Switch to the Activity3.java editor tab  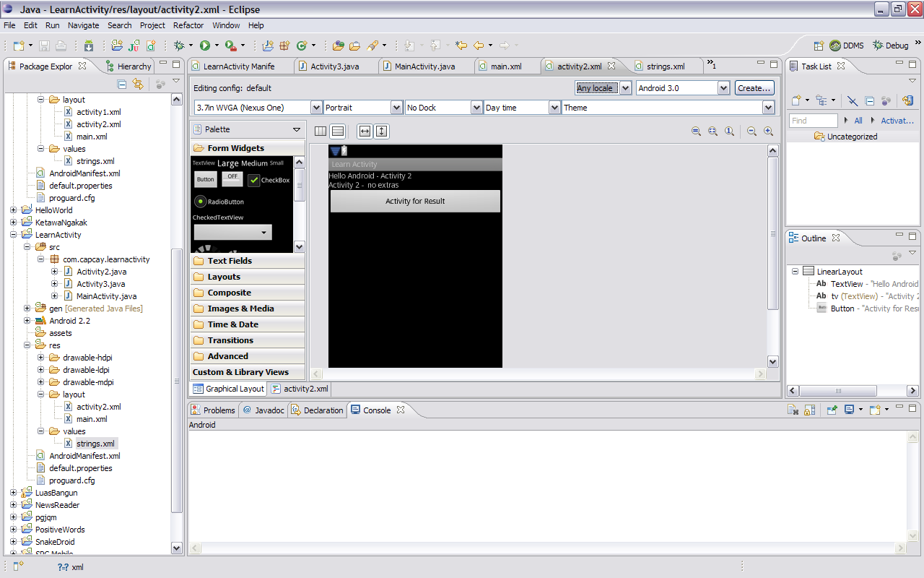click(334, 66)
